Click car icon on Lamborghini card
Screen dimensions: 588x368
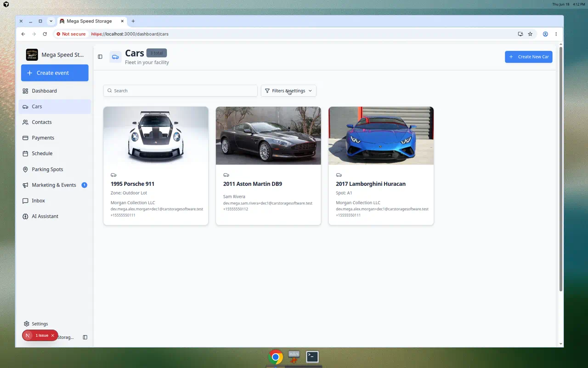tap(339, 175)
